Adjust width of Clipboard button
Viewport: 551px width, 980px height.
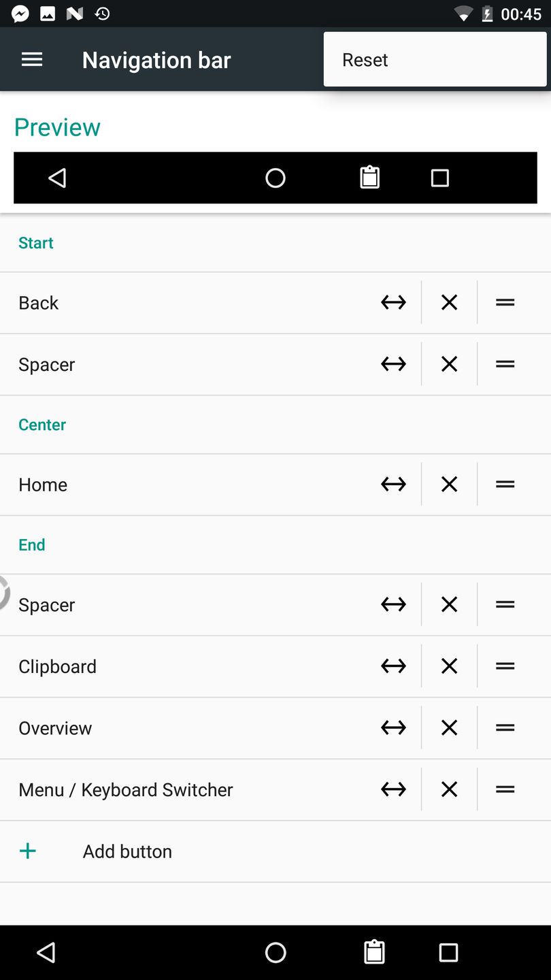coord(393,666)
